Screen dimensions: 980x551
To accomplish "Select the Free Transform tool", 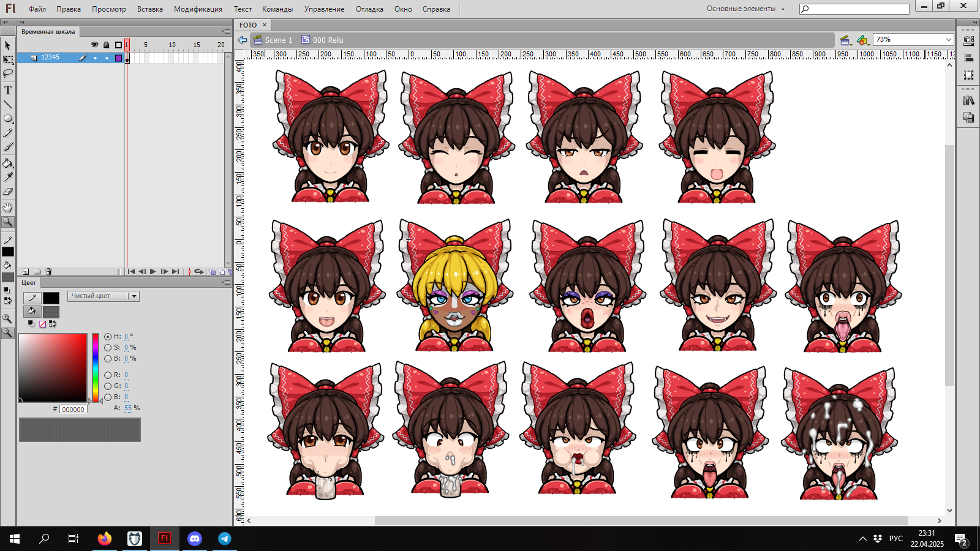I will [7, 59].
